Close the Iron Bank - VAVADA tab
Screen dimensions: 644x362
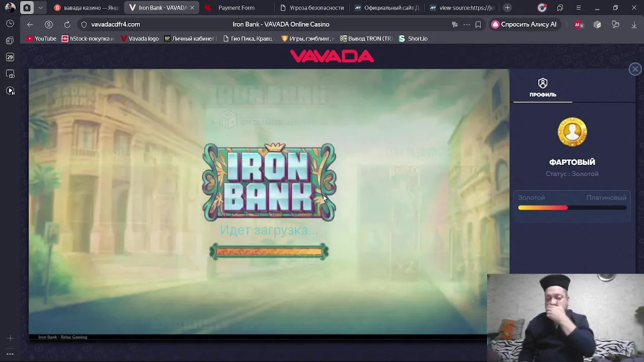pos(192,8)
